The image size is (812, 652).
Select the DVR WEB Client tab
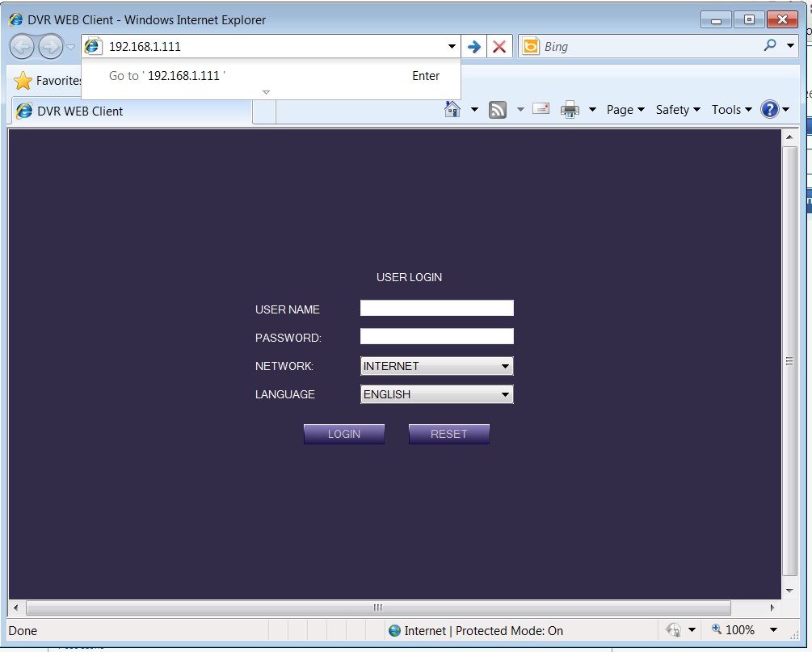[x=132, y=111]
